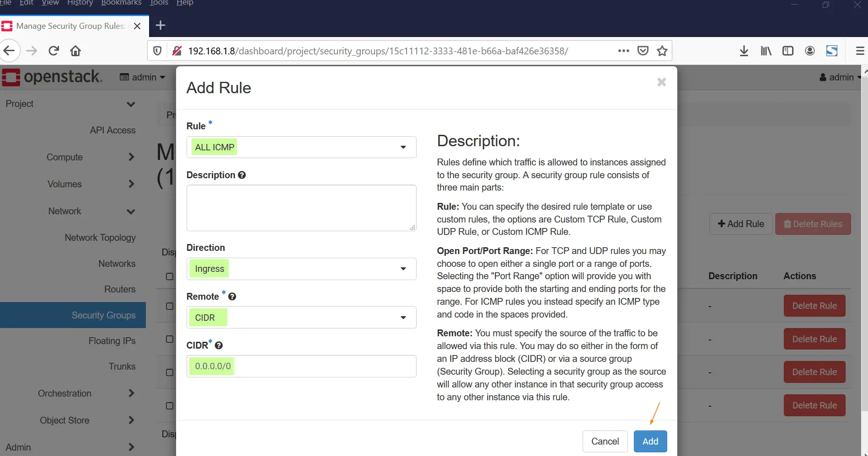Click the OpenStack logo
The width and height of the screenshot is (868, 456).
[x=52, y=77]
